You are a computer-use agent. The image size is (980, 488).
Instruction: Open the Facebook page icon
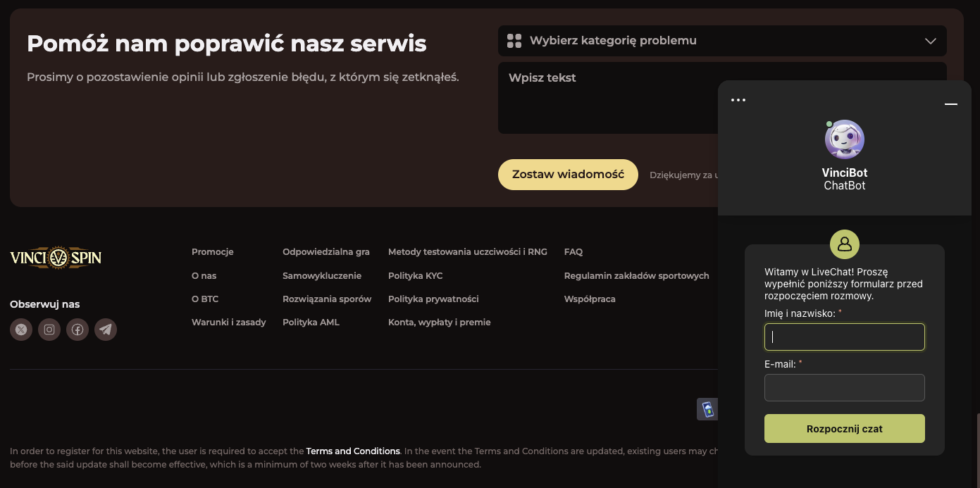coord(77,329)
